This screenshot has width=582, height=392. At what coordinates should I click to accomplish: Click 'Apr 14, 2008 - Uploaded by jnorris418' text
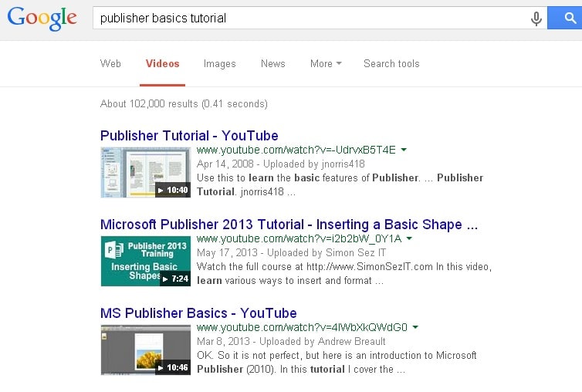(x=281, y=164)
